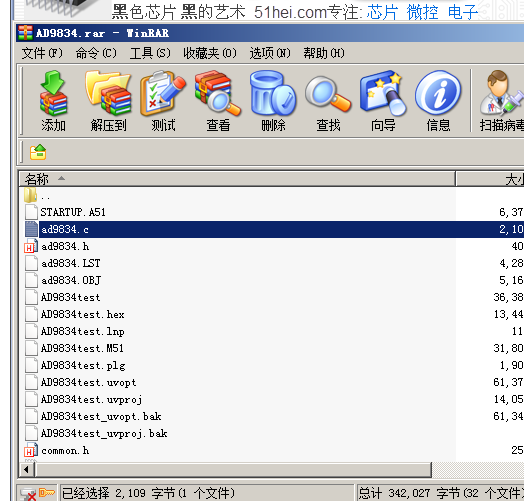Click the 解压到 (Extract To) icon
The height and width of the screenshot is (501, 524).
coord(108,93)
